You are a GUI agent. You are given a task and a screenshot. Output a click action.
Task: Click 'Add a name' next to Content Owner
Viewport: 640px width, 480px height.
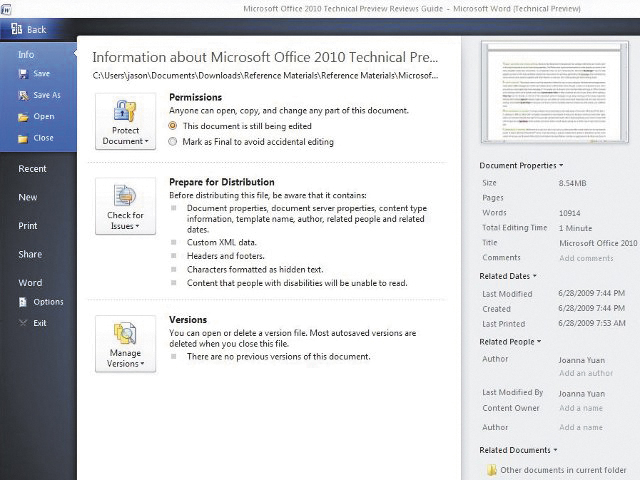tap(581, 408)
